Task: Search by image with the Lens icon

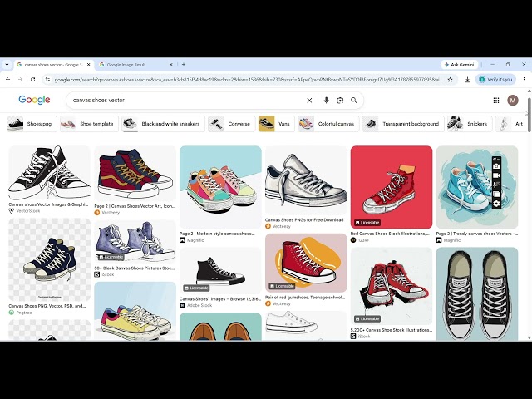Action: (340, 101)
